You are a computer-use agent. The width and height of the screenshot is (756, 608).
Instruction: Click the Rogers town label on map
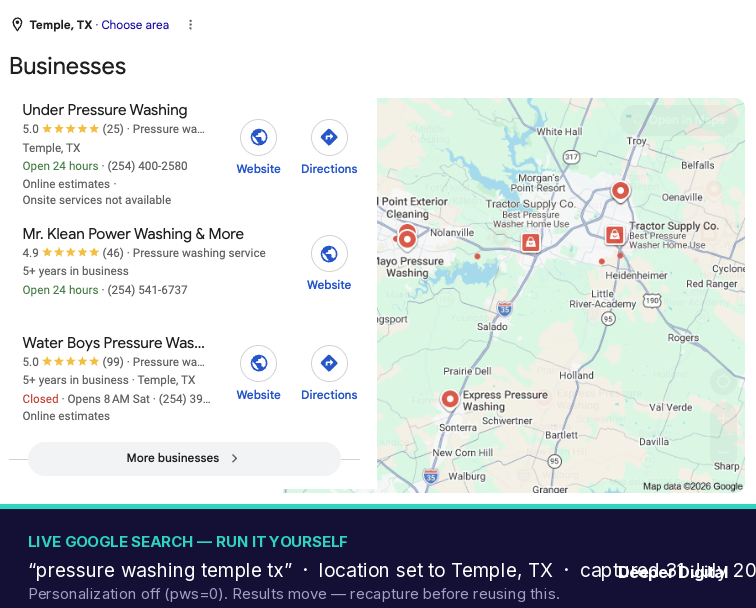(683, 338)
